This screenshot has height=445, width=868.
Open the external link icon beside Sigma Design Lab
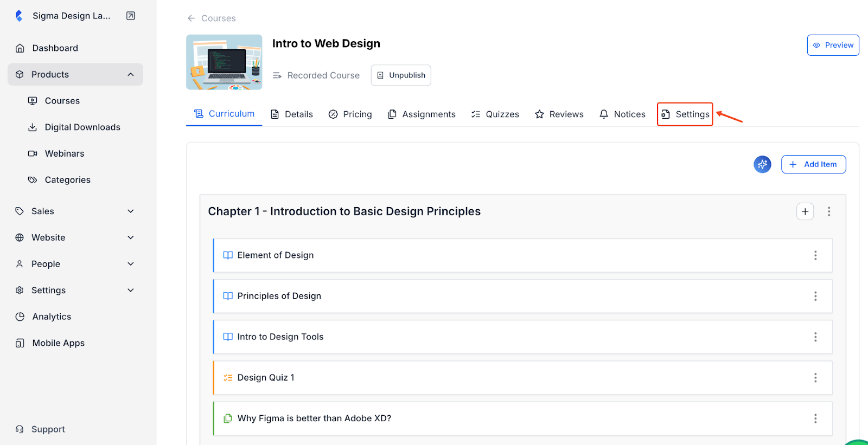[131, 16]
